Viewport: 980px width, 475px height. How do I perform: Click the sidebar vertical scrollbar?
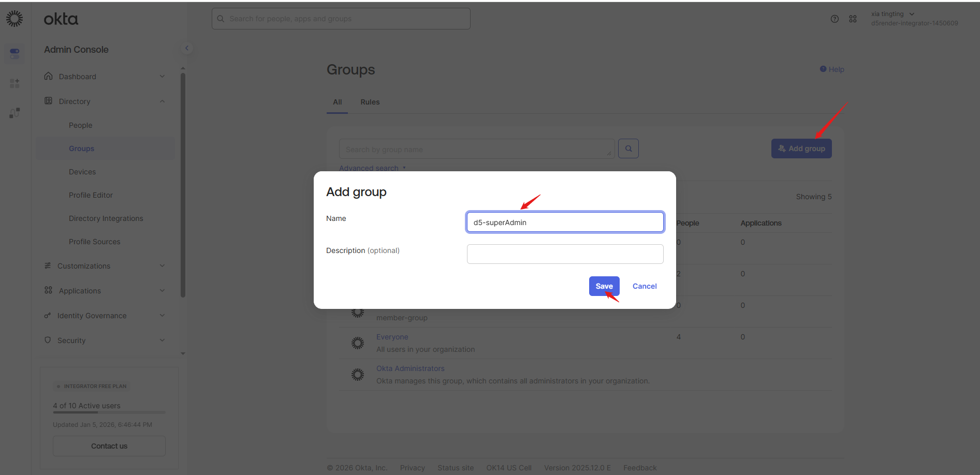coord(183,185)
